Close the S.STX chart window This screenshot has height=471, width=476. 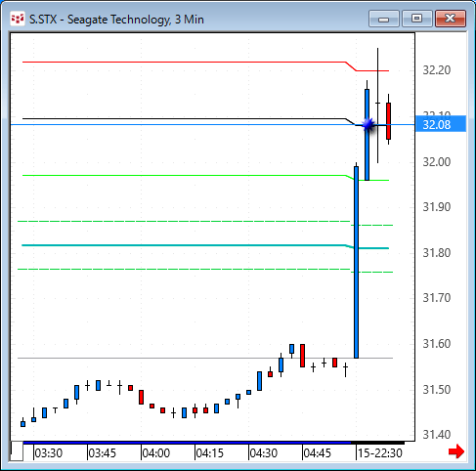pyautogui.click(x=451, y=19)
